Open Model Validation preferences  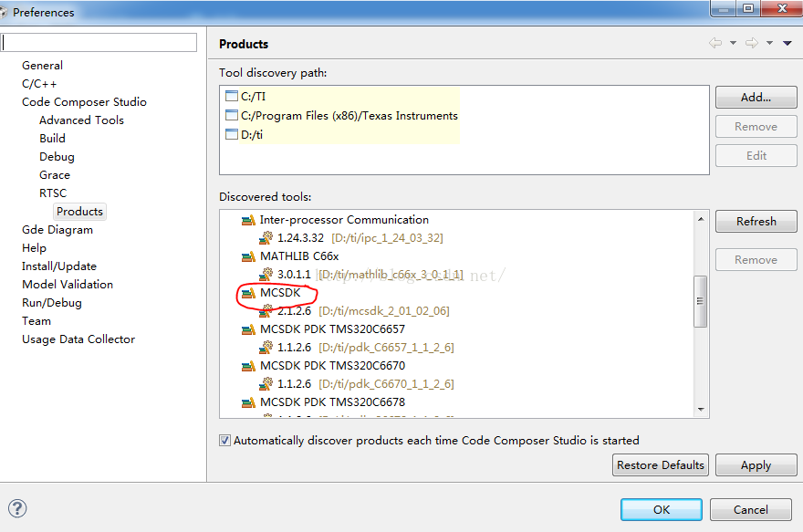68,285
